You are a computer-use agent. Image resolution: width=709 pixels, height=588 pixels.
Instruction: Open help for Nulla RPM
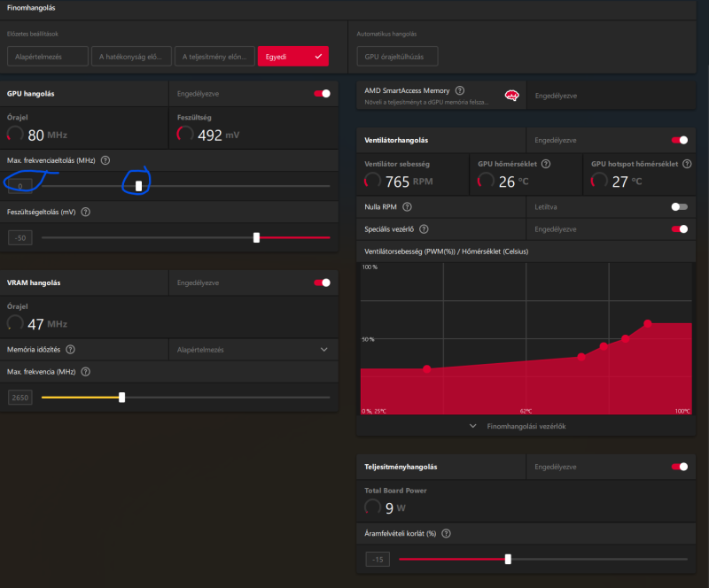tap(407, 206)
